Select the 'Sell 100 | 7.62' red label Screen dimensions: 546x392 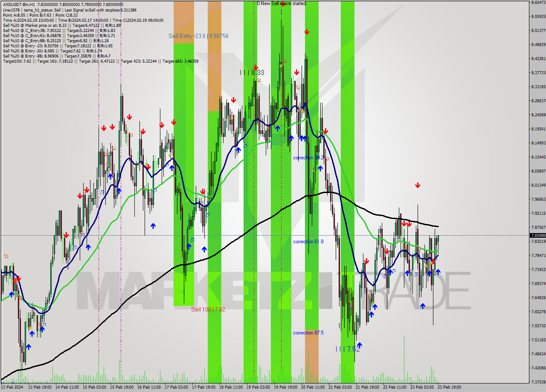pos(208,309)
